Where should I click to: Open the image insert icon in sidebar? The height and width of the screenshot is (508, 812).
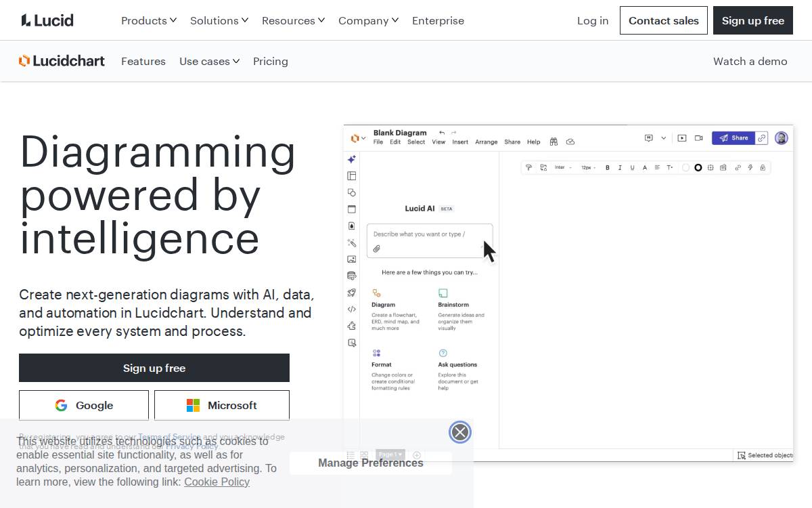click(x=352, y=259)
